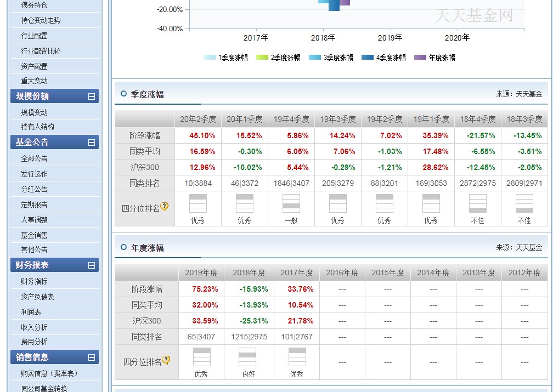Click the 10|3884 同类排名 cell
This screenshot has height=392, width=553.
(x=198, y=183)
